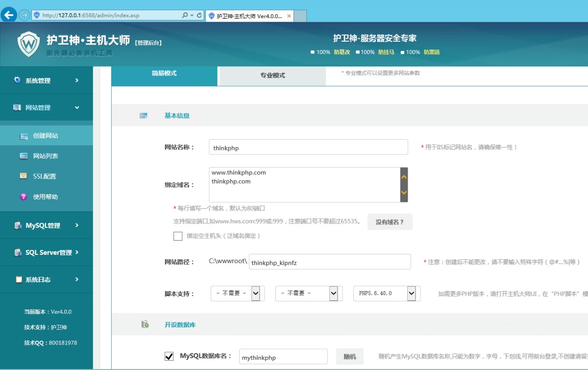Viewport: 588px width, 370px height.
Task: Click the MySQL管理 database icon
Action: 18,225
